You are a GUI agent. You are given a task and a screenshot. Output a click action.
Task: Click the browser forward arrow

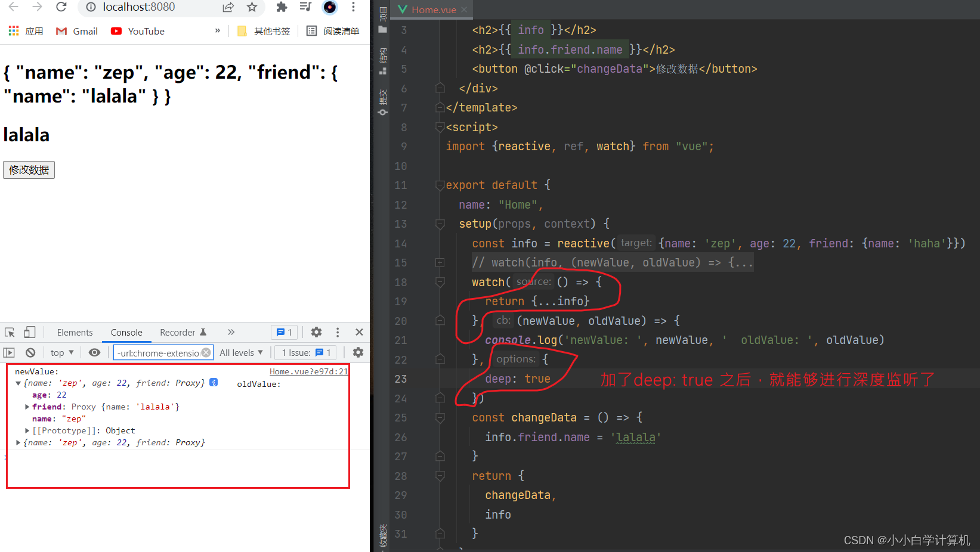tap(37, 7)
